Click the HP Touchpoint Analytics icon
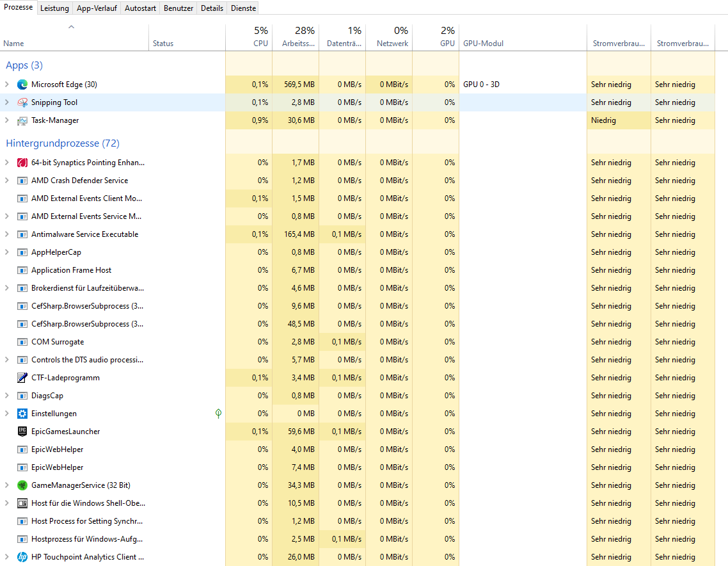Screen dimensions: 728x566 click(22, 556)
